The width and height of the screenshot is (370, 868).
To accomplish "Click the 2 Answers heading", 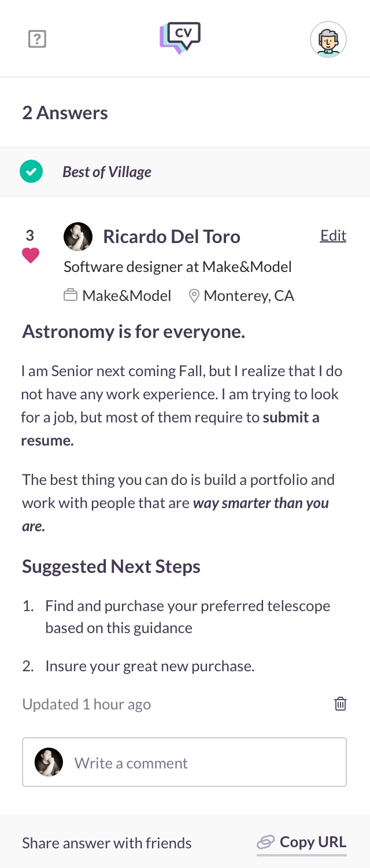I will pos(65,113).
